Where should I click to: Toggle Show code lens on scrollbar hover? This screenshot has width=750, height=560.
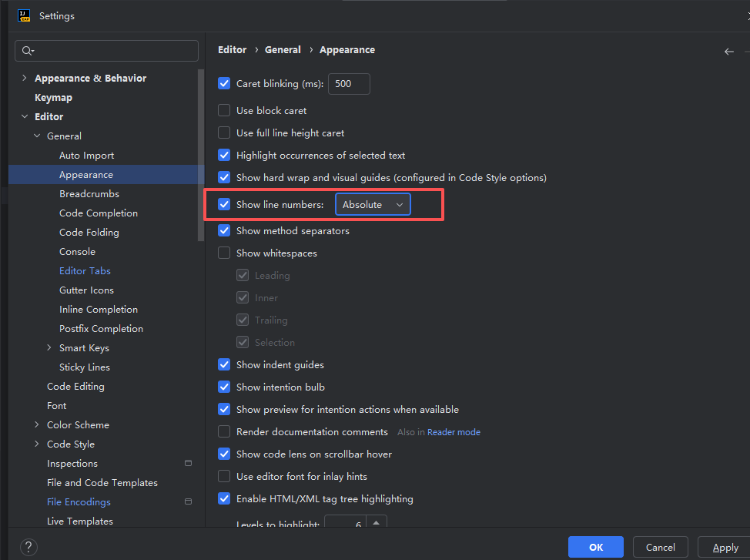click(x=224, y=454)
